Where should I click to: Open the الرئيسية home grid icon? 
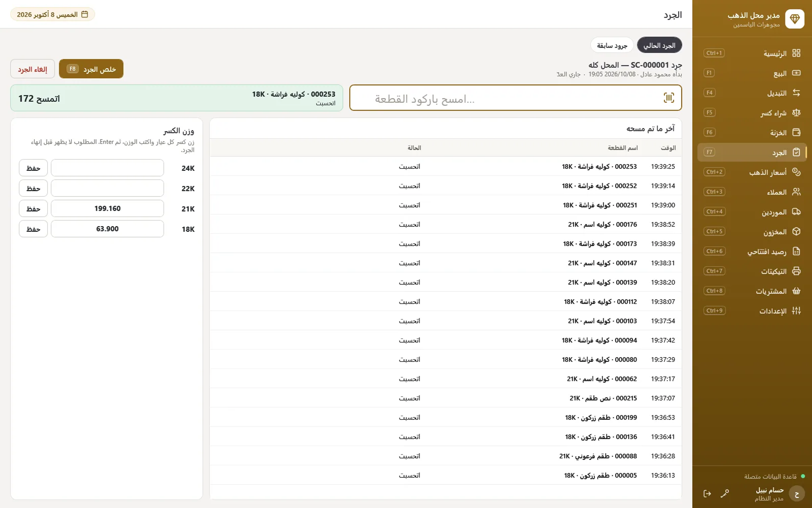[796, 53]
